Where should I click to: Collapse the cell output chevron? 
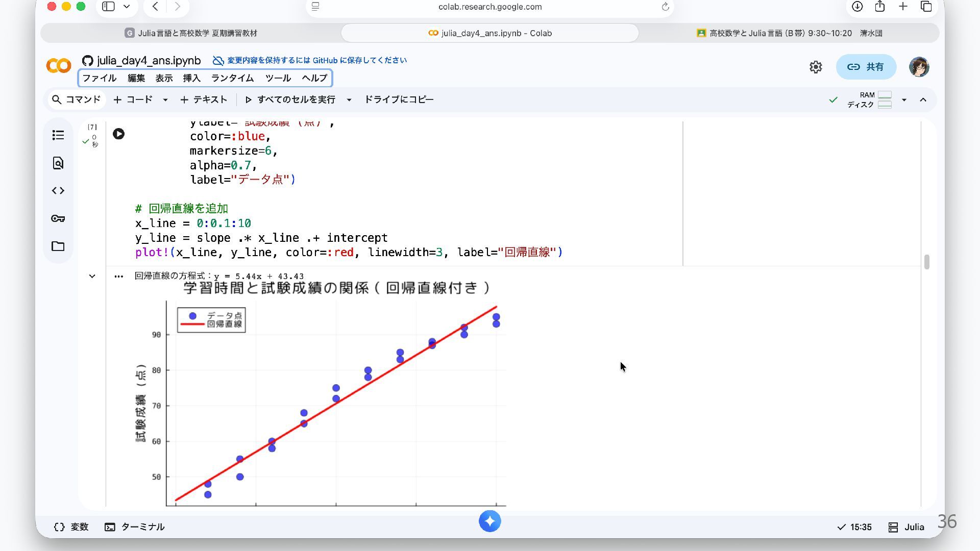(92, 277)
